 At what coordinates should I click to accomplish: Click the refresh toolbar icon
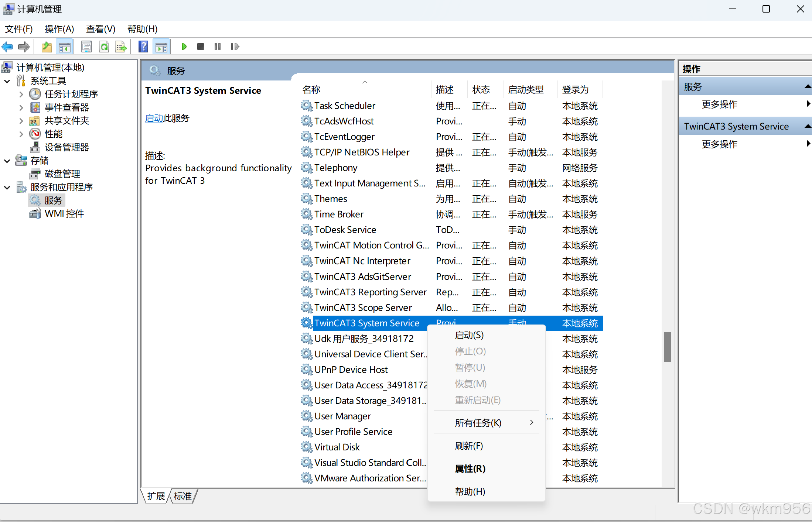(x=105, y=47)
